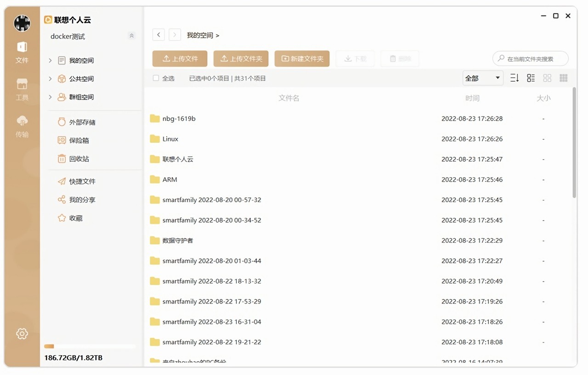Collapse the docker测试 device panel
This screenshot has width=588, height=375.
click(132, 36)
